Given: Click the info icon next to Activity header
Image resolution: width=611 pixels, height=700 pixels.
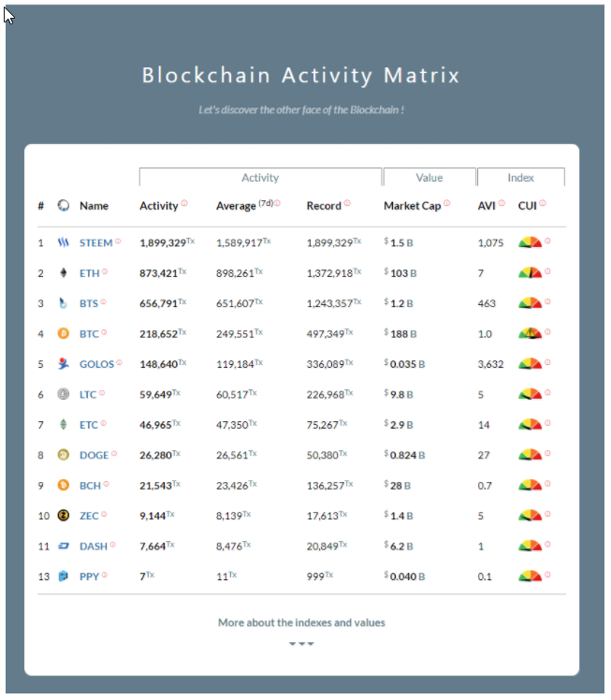Looking at the screenshot, I should pos(184,203).
